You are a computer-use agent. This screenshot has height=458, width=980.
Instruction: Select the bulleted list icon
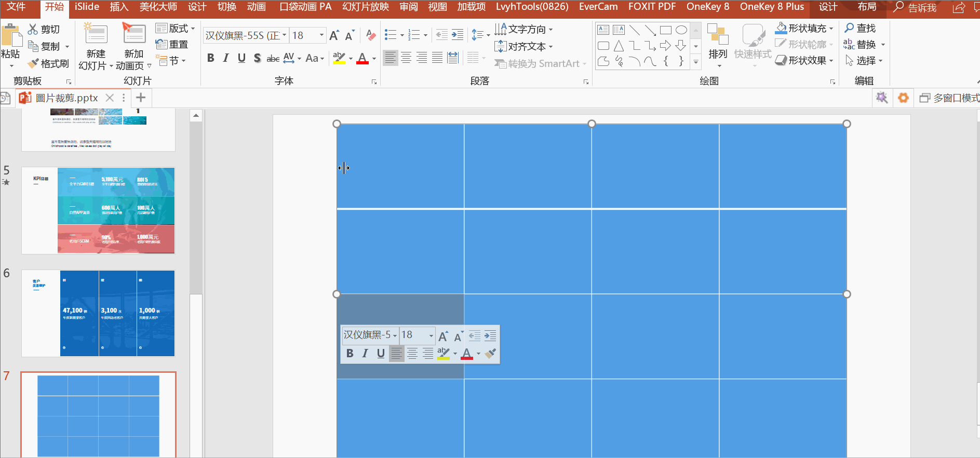click(390, 35)
